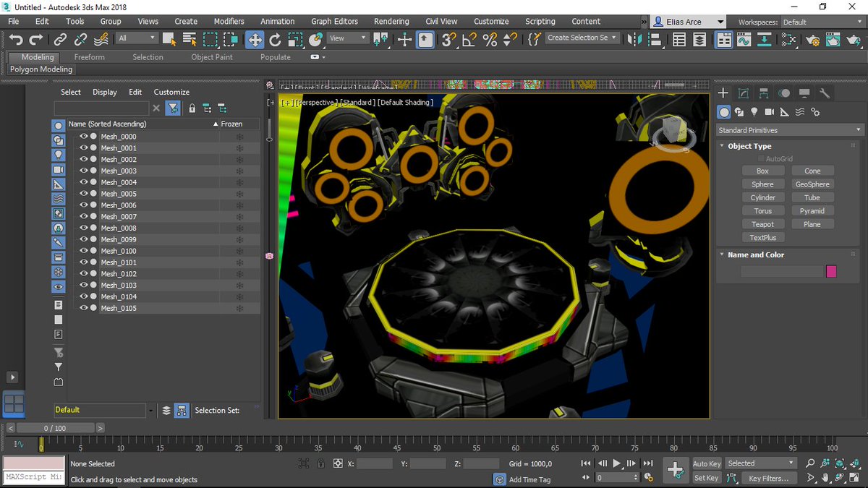The width and height of the screenshot is (868, 488).
Task: Click the time slider 0 / 100 handle
Action: tap(56, 428)
